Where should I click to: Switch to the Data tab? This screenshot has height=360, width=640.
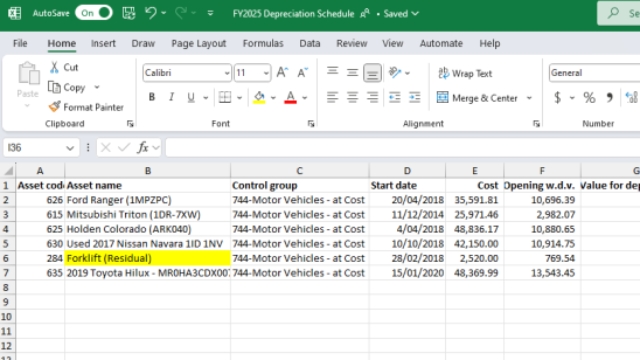(x=310, y=43)
